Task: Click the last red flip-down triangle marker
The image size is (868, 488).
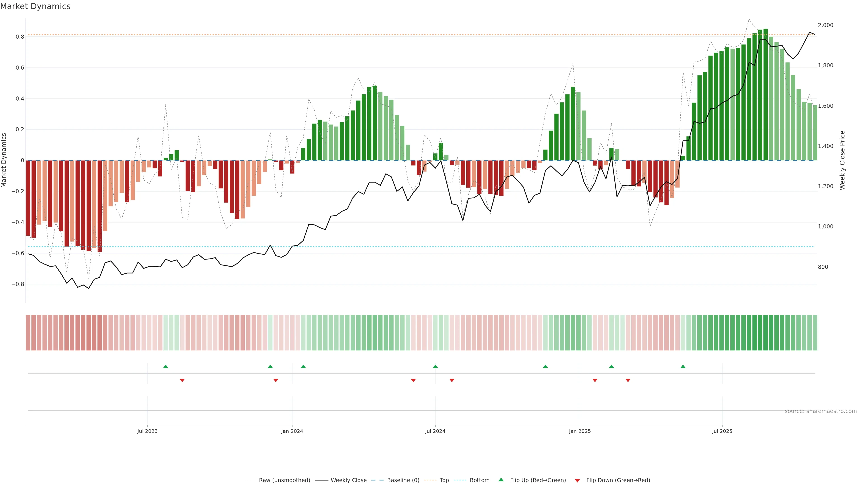Action: click(628, 380)
